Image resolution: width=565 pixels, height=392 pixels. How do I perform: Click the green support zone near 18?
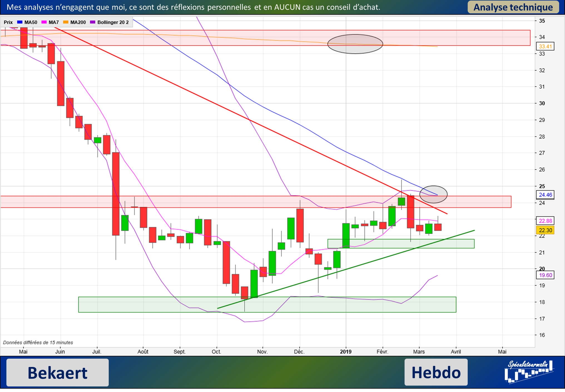click(267, 304)
